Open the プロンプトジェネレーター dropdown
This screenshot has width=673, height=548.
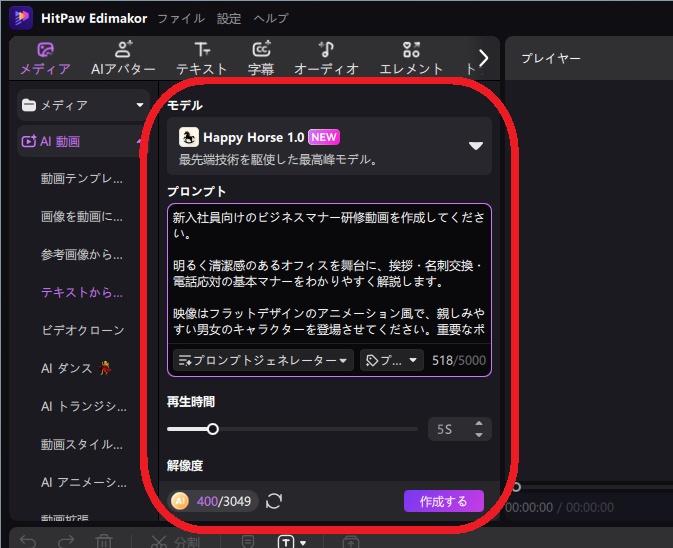click(x=263, y=360)
